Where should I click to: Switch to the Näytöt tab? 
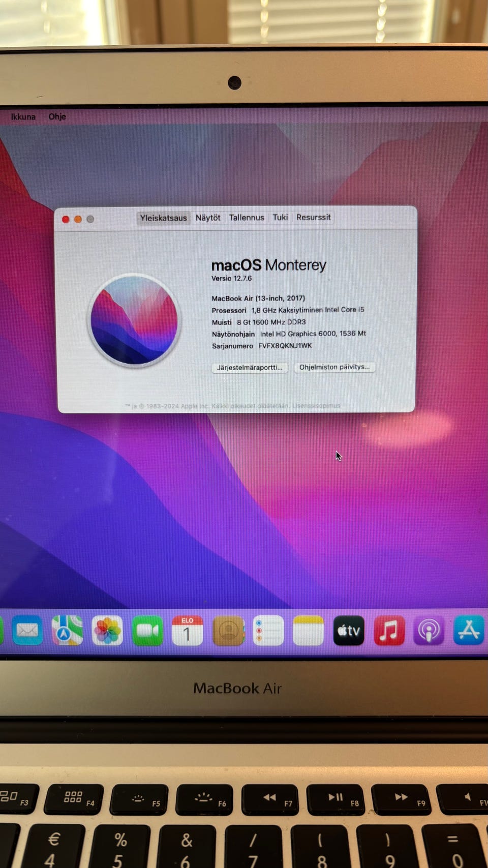[208, 218]
